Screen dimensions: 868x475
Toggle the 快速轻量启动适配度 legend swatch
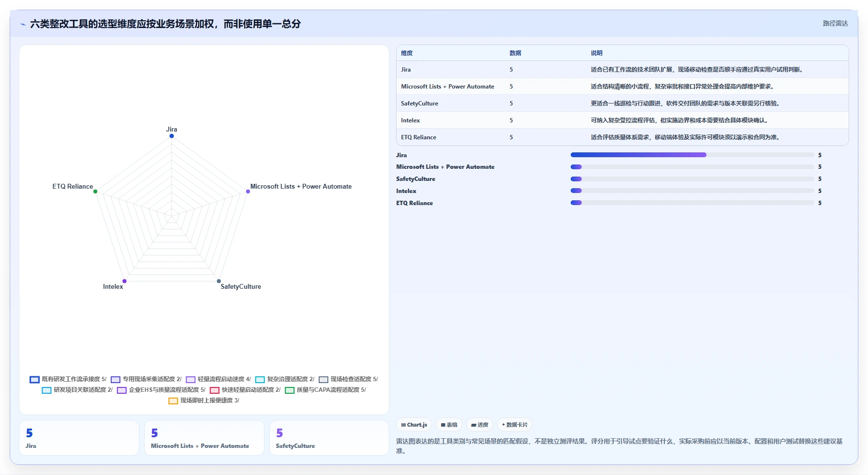point(215,390)
